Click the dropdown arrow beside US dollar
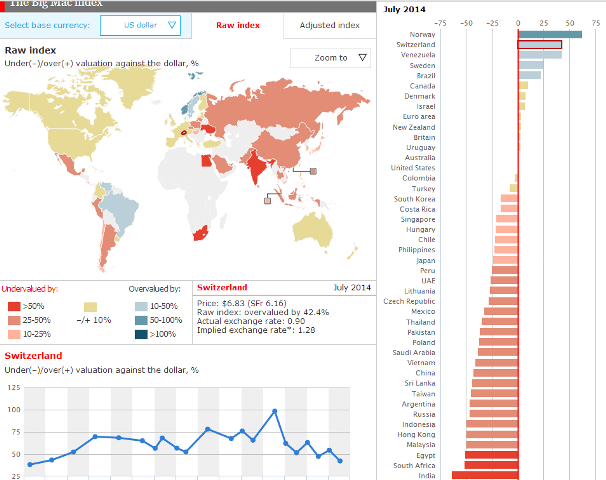 173,25
